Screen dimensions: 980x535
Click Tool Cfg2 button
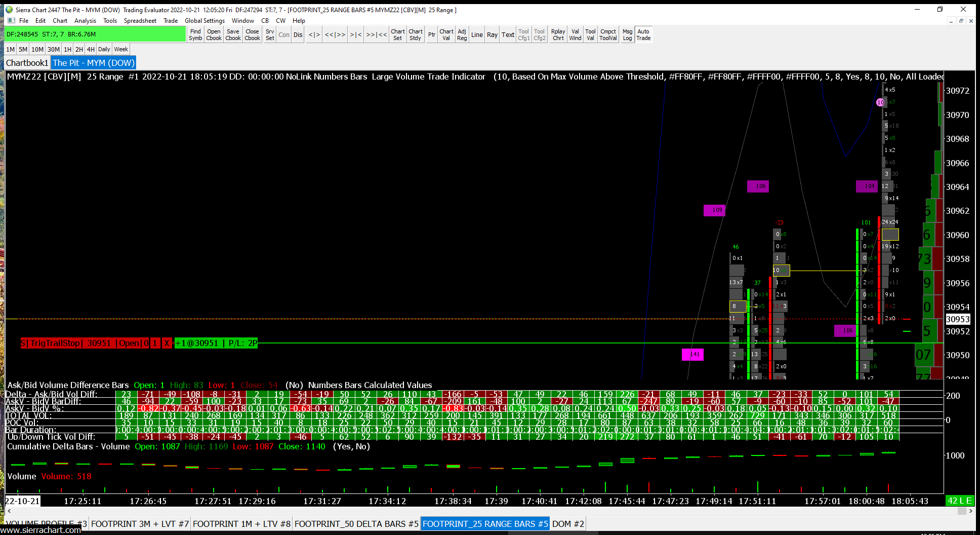coord(540,34)
